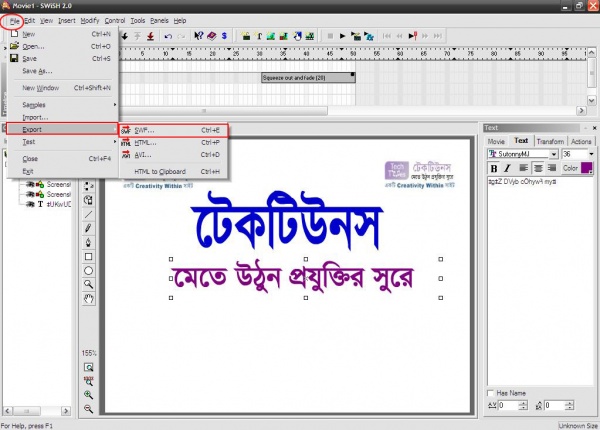Click Import... in File menu
The width and height of the screenshot is (600, 430).
pyautogui.click(x=63, y=117)
